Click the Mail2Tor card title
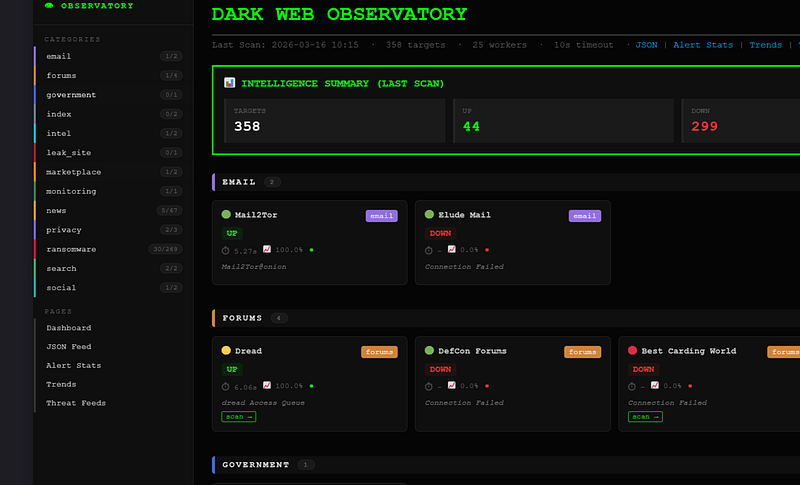This screenshot has height=485, width=800. (x=256, y=215)
